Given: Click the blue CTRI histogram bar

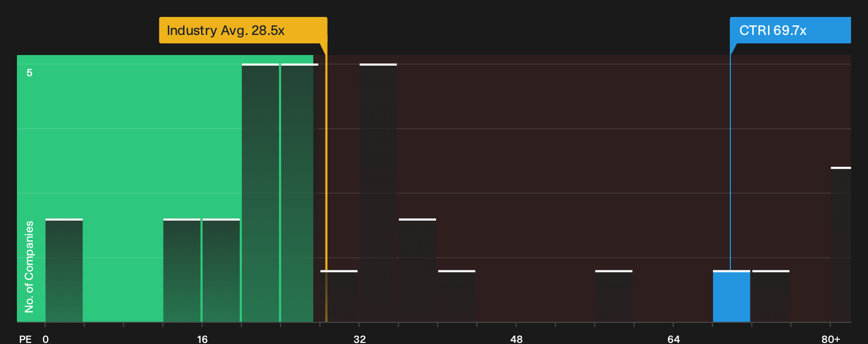Looking at the screenshot, I should (x=731, y=296).
